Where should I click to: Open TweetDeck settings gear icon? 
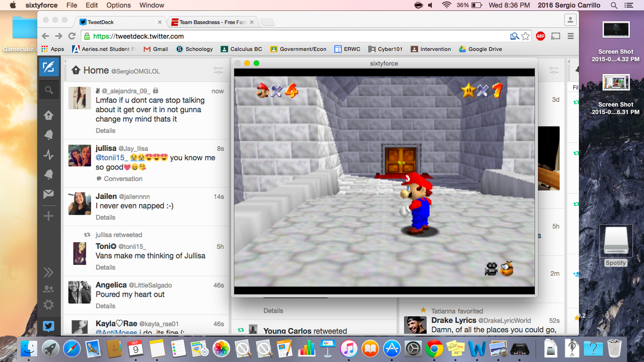pos(48,305)
